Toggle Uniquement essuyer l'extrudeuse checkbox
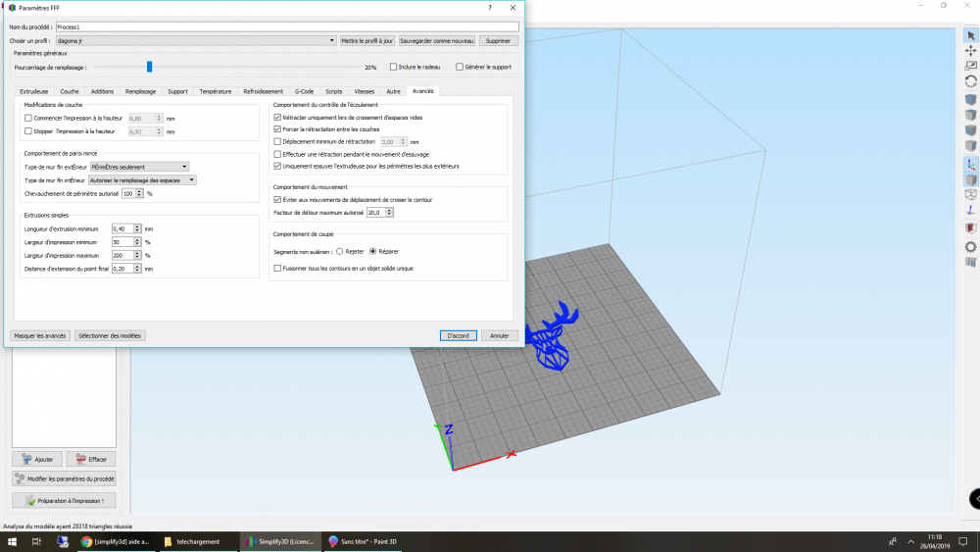This screenshot has width=980, height=552. coord(277,166)
